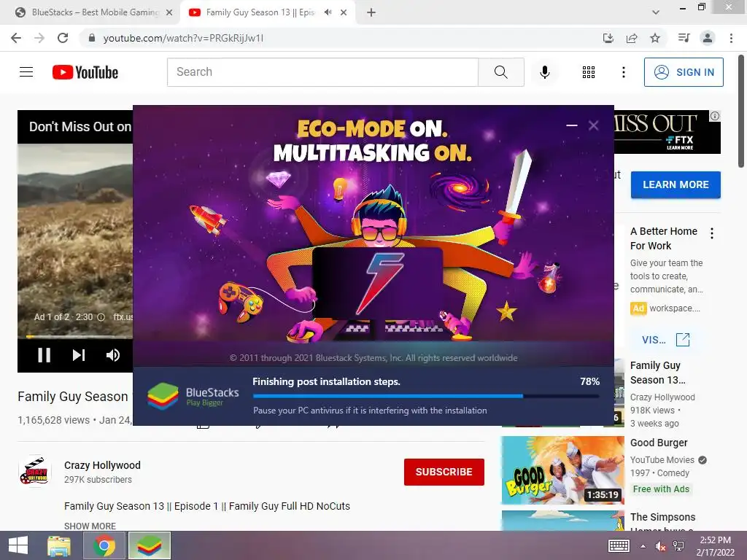Open Windows Start button
The image size is (747, 560).
pos(18,545)
